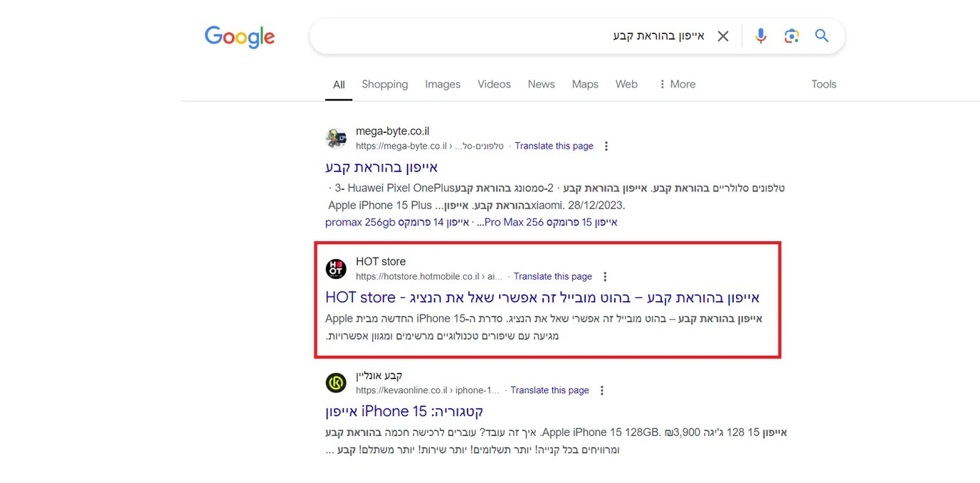Click the HOT store favicon logo
The height and width of the screenshot is (483, 980).
336,269
